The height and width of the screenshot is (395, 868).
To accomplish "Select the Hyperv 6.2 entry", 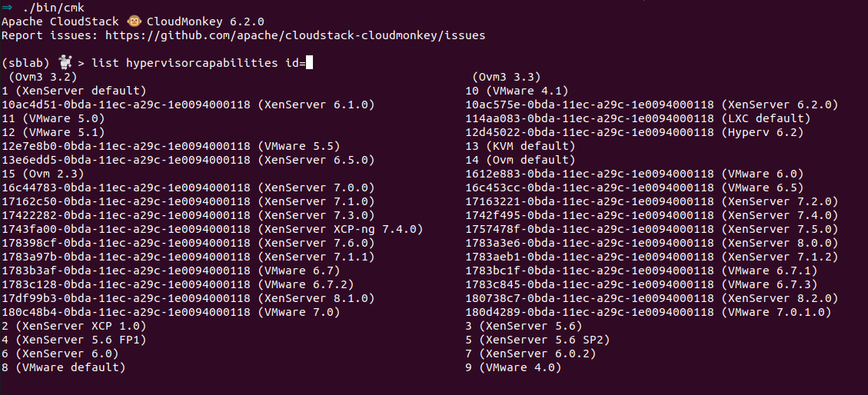I will pos(635,132).
